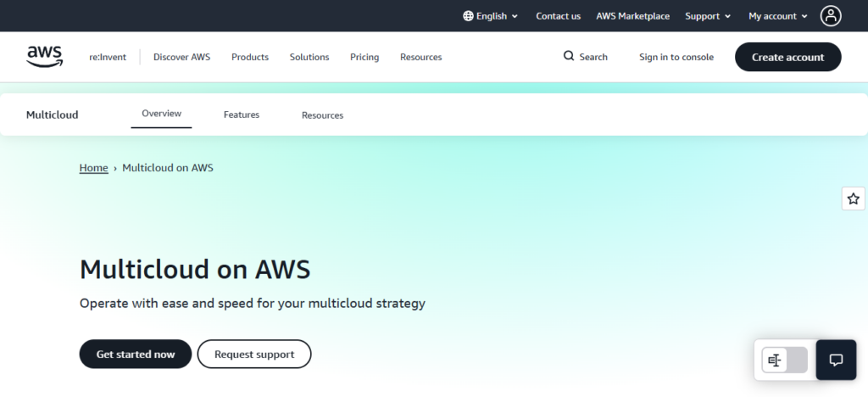This screenshot has width=868, height=397.
Task: Toggle the text-cursor switch near chat
Action: pyautogui.click(x=784, y=361)
